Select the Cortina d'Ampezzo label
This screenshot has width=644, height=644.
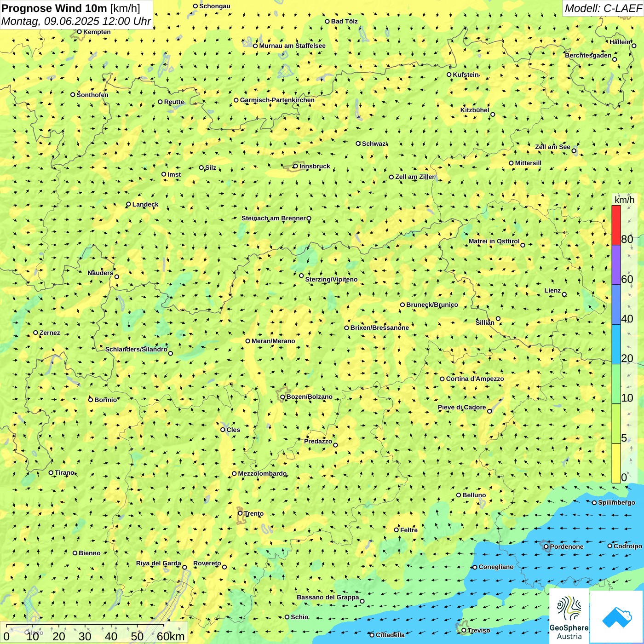[x=475, y=379]
